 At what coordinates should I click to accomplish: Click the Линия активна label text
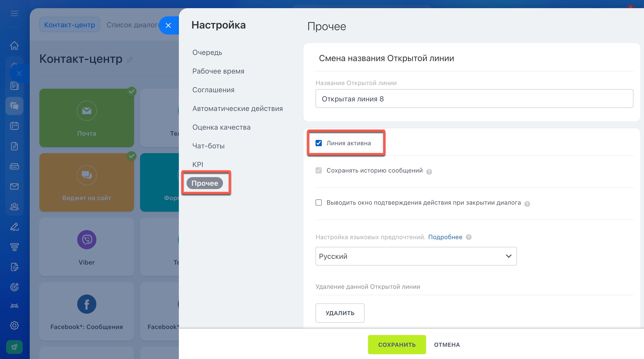coord(349,143)
